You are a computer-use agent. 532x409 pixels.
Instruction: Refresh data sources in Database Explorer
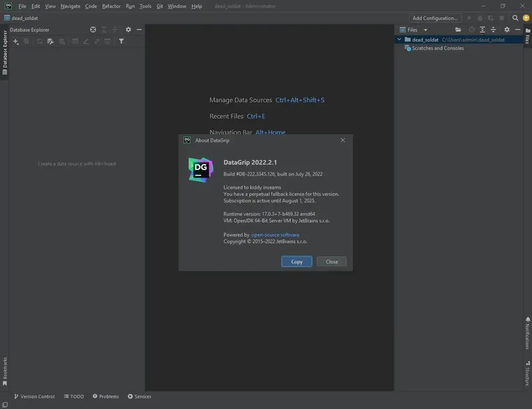[40, 41]
